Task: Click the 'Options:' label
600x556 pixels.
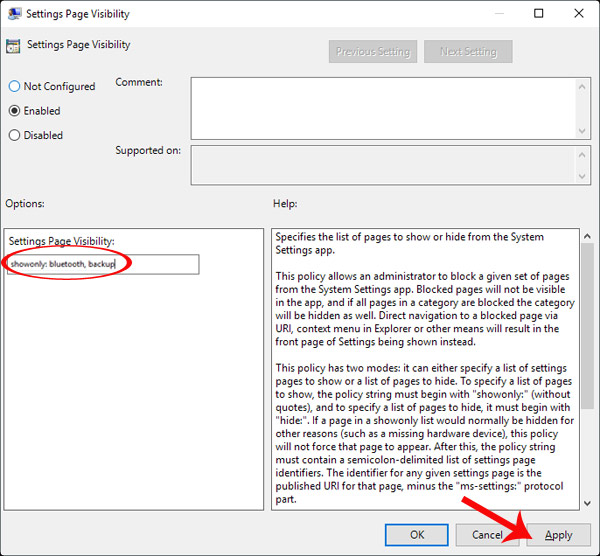Action: (x=25, y=204)
